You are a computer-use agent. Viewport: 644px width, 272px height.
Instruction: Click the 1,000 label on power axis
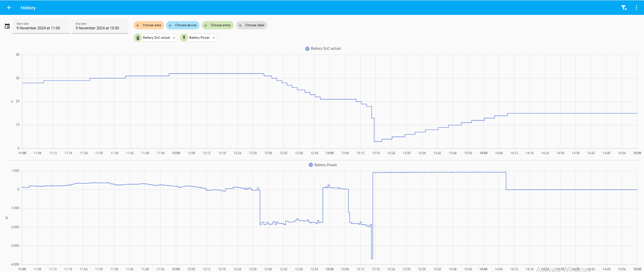(16, 171)
